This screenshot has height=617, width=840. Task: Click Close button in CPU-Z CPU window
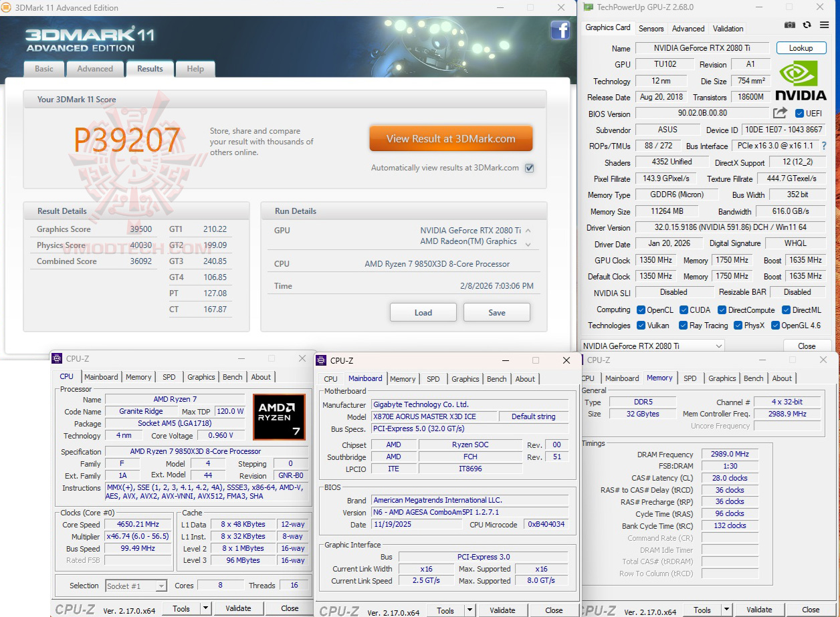(290, 608)
